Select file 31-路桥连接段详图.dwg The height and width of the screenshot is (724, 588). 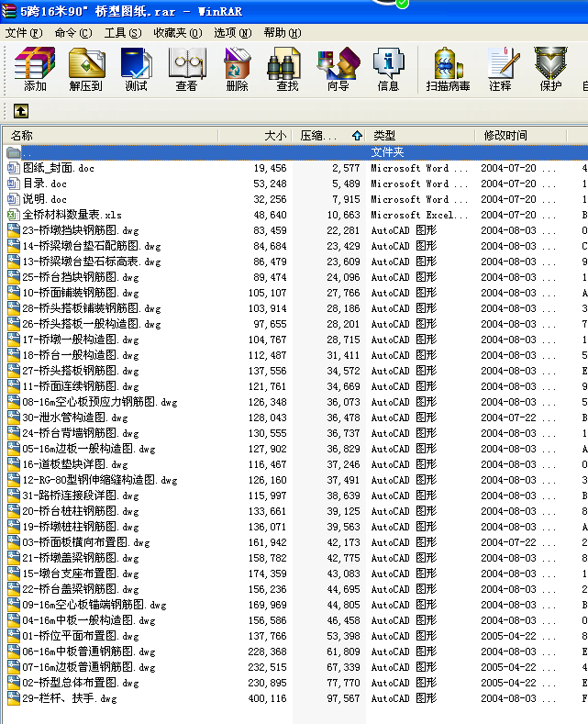81,496
